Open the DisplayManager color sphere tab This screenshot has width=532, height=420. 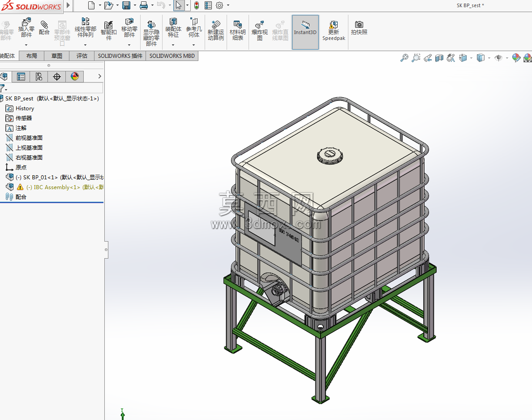[x=75, y=76]
